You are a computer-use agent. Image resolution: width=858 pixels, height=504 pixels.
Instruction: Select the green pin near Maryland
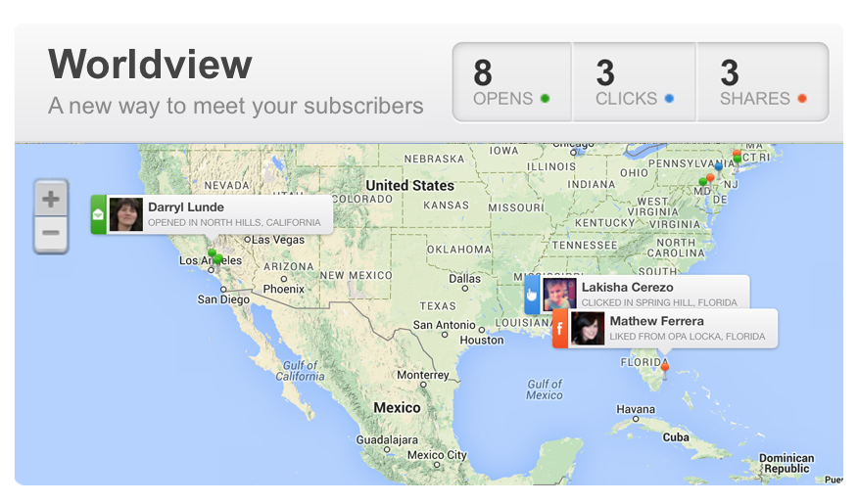(703, 181)
